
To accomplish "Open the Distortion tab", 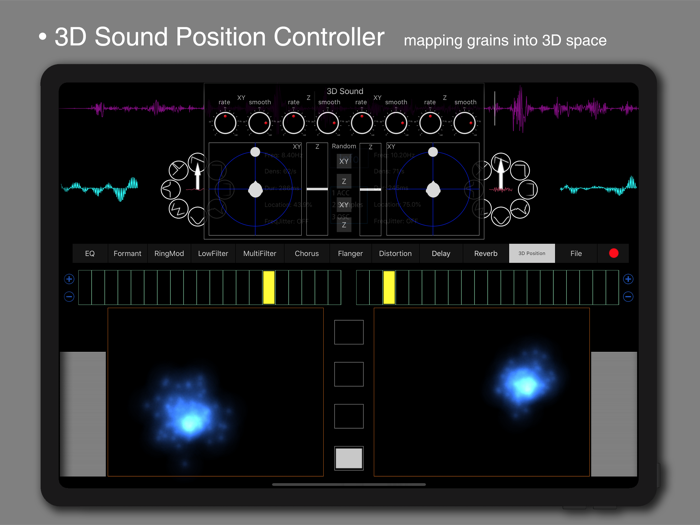I will (395, 253).
